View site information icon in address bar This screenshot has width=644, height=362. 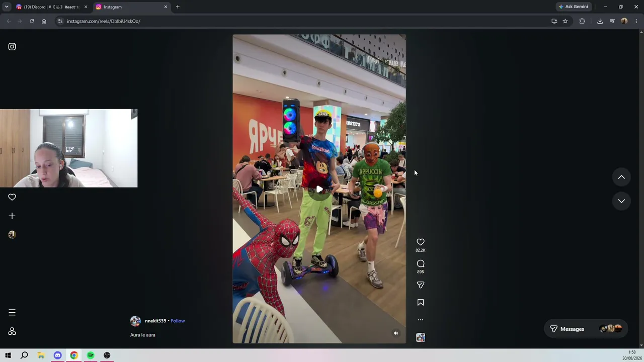(60, 21)
